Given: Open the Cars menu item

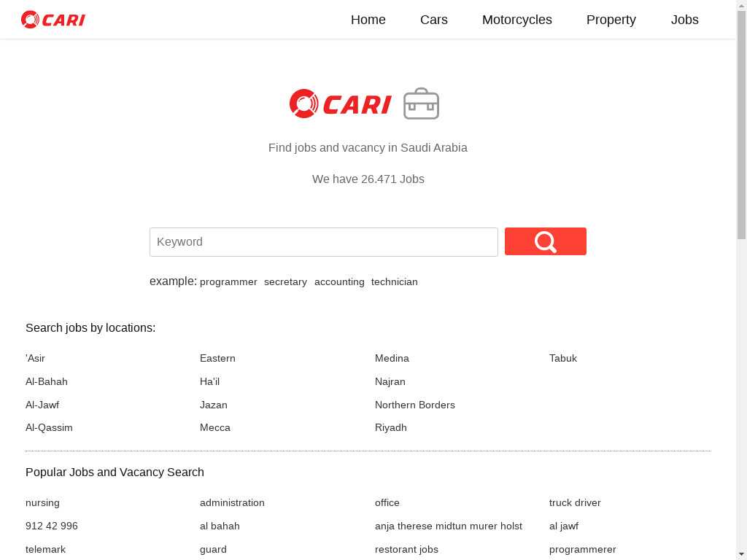Looking at the screenshot, I should 434,20.
